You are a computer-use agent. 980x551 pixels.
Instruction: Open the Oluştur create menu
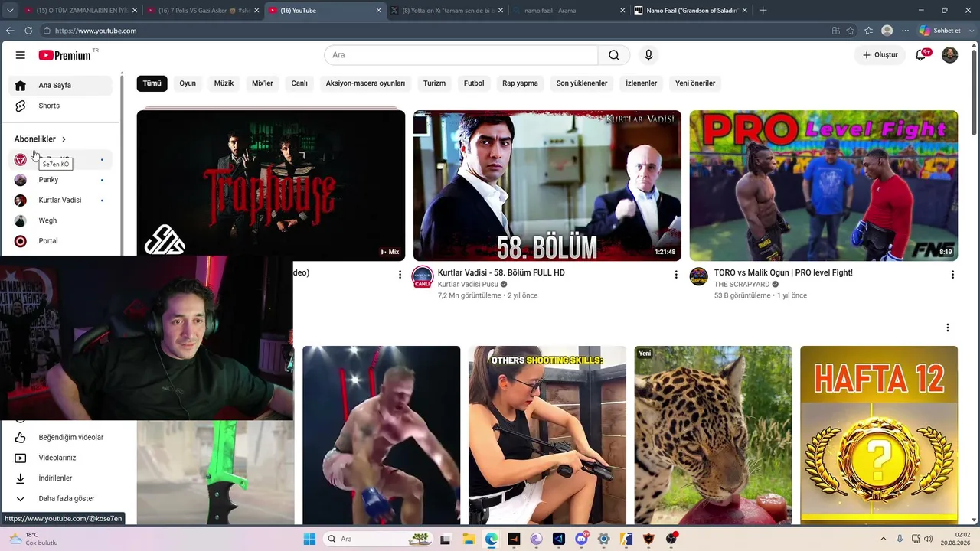point(880,55)
